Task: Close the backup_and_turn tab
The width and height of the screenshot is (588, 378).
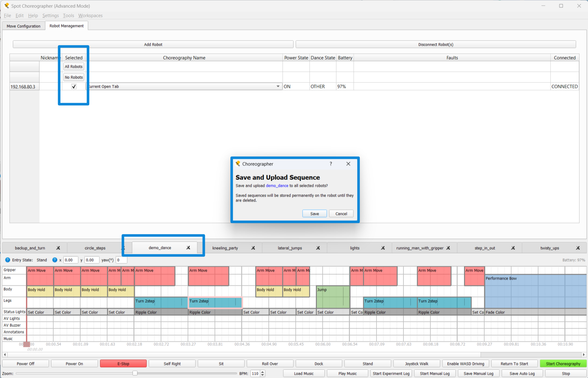Action: 58,248
